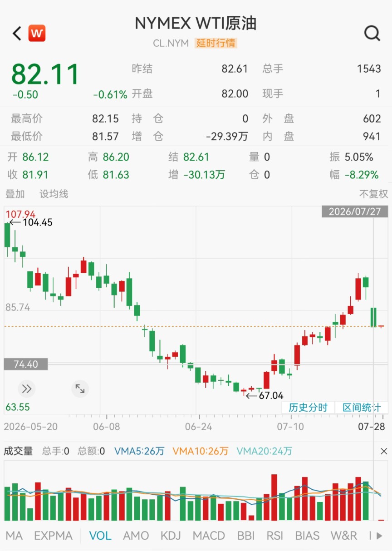This screenshot has width=392, height=551.
Task: Open 区间统计 range statistics
Action: pos(362,407)
